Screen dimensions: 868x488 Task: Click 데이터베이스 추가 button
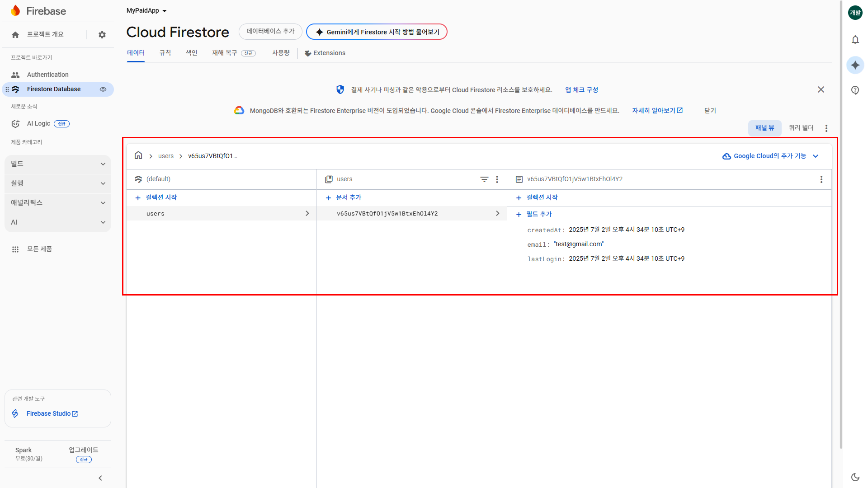[270, 32]
